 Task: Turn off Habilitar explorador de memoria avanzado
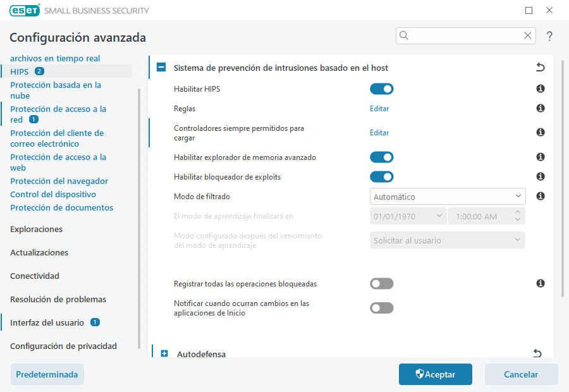pyautogui.click(x=381, y=157)
